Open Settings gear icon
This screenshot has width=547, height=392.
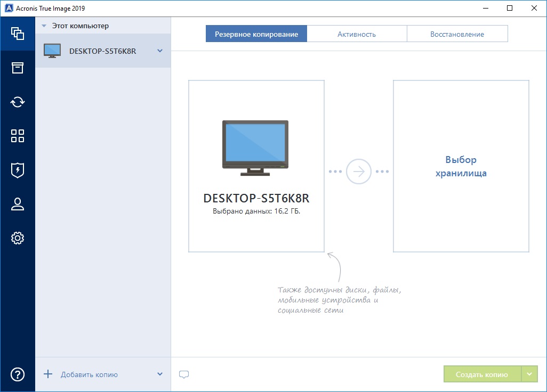click(x=18, y=238)
